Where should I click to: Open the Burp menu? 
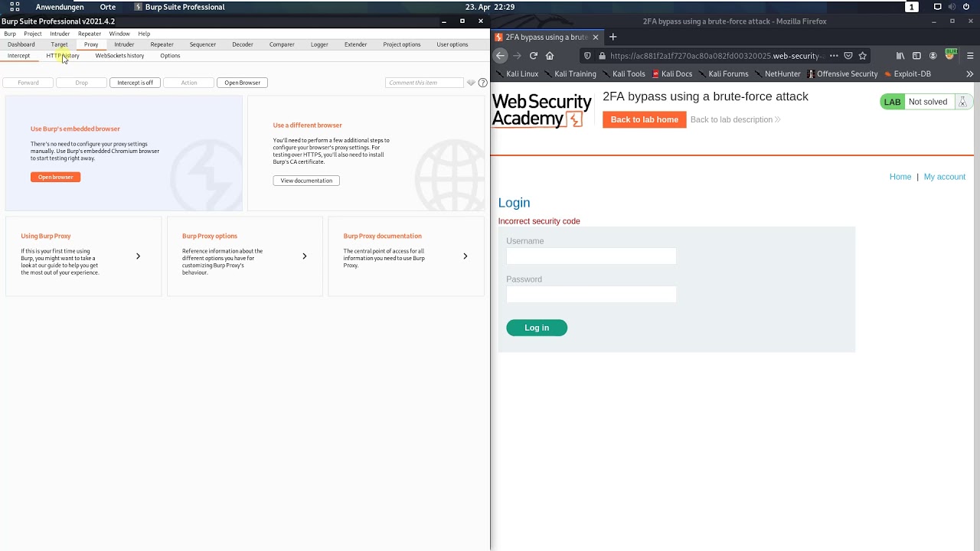tap(10, 34)
